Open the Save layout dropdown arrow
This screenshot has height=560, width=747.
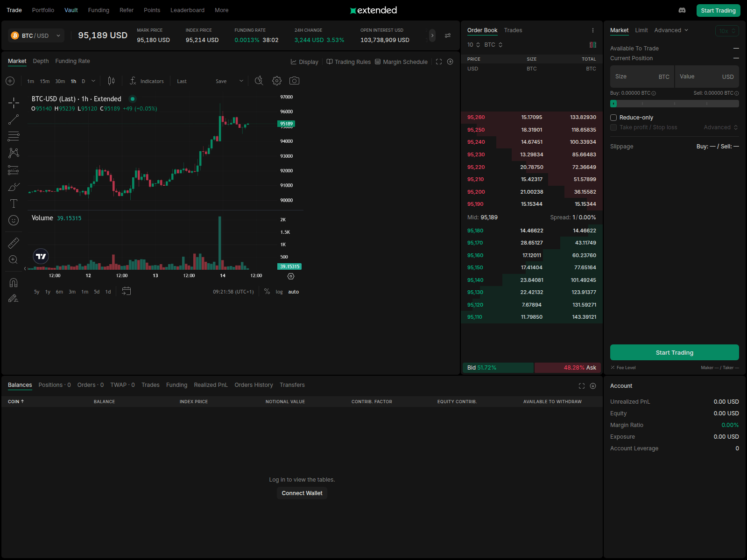tap(241, 81)
